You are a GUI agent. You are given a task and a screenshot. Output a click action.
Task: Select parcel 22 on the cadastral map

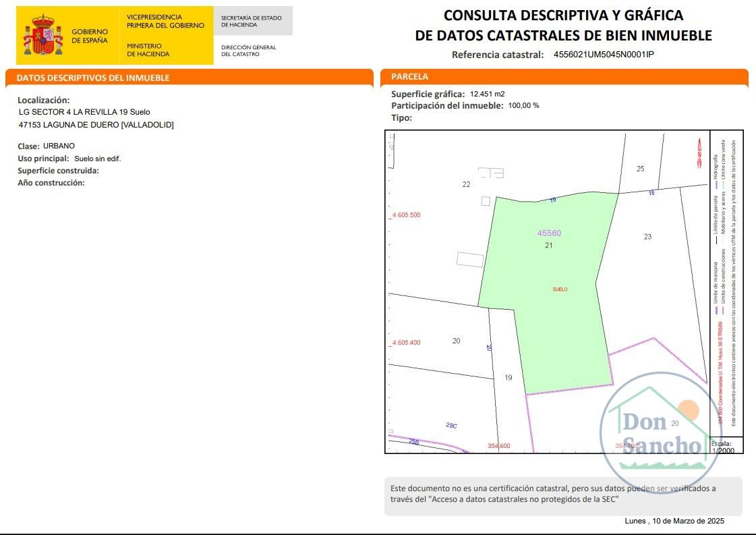pyautogui.click(x=466, y=184)
